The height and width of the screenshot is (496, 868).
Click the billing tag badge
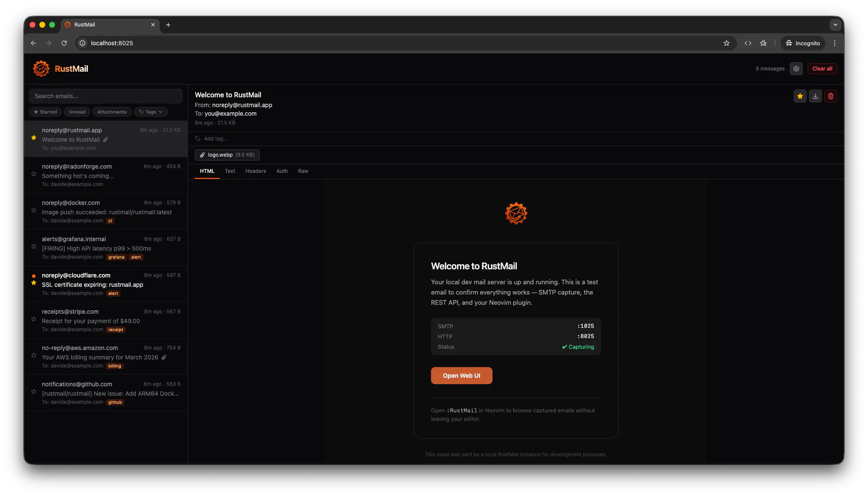point(114,366)
